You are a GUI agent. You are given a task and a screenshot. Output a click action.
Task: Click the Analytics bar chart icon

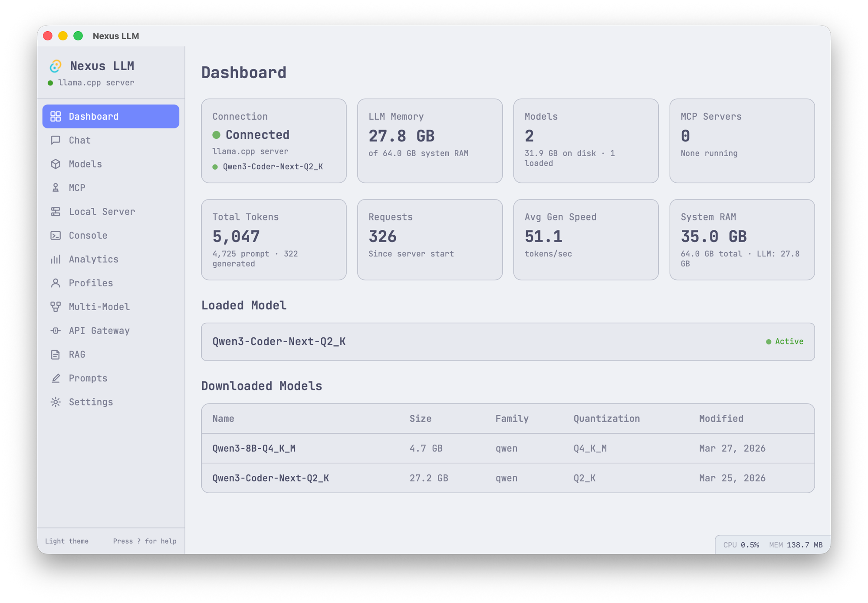click(56, 259)
